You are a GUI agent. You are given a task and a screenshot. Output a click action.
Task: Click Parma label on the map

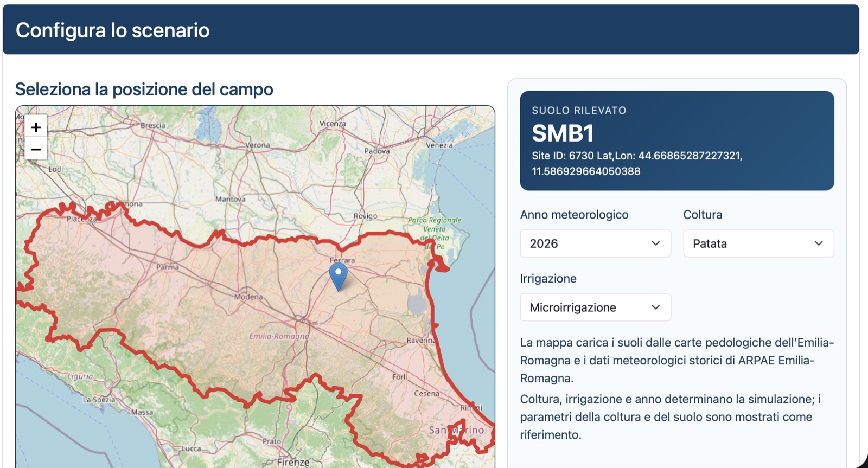pyautogui.click(x=168, y=267)
